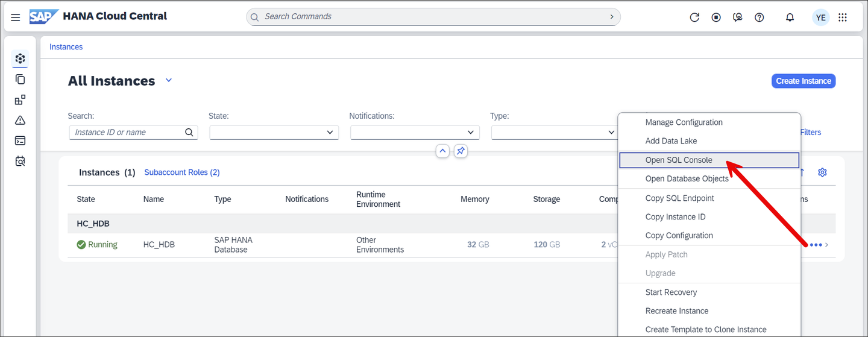
Task: Select the copy/templates sidebar icon
Action: (20, 79)
